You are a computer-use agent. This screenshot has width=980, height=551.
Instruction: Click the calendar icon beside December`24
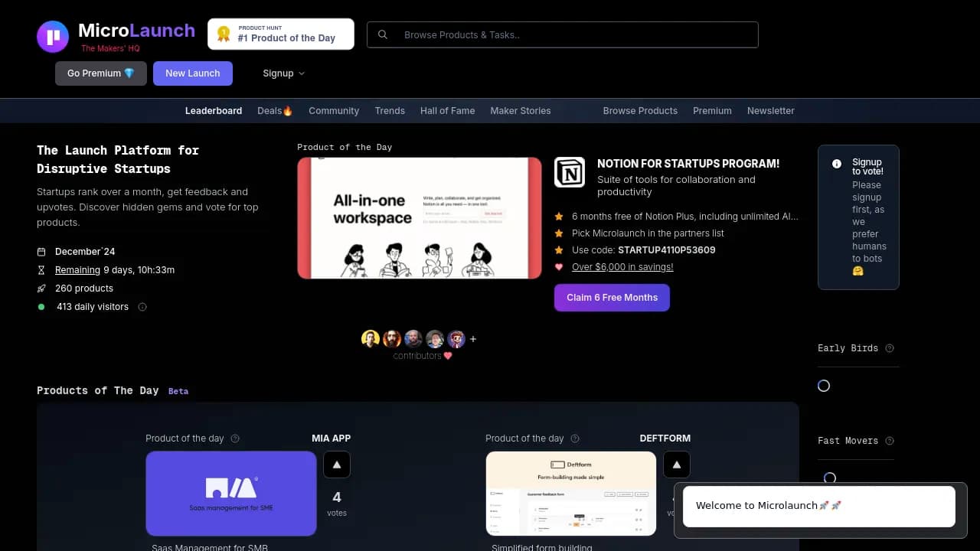(41, 252)
